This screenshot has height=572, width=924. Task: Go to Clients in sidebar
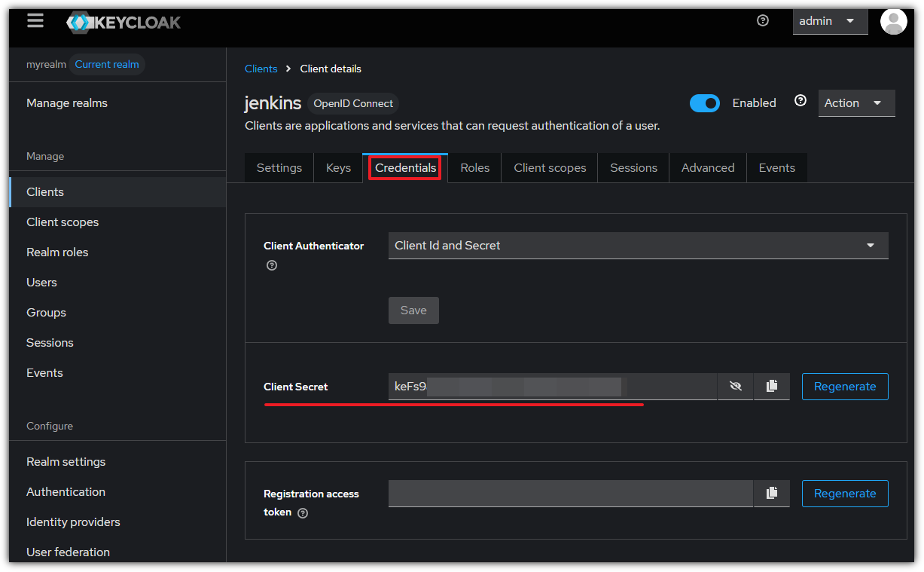(117, 192)
